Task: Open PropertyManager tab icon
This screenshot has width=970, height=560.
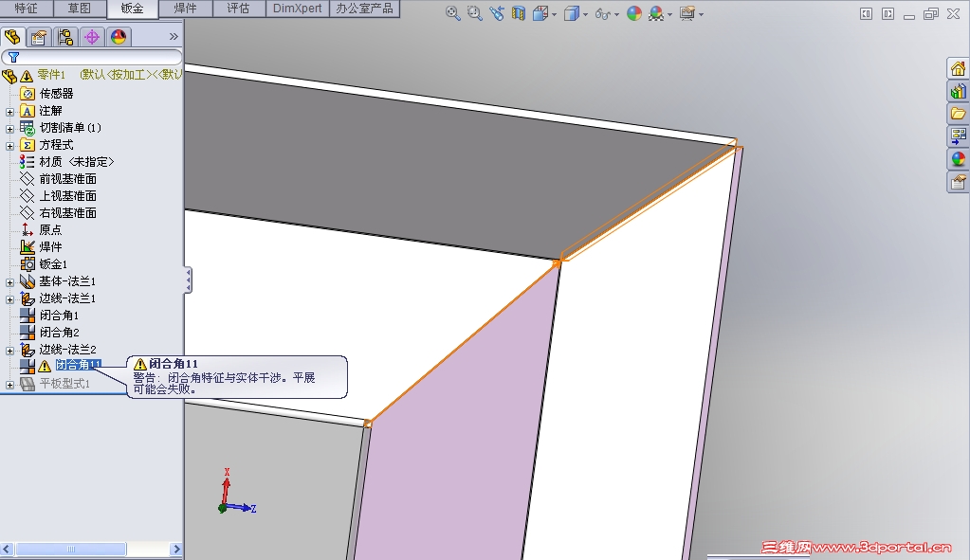Action: [x=38, y=37]
